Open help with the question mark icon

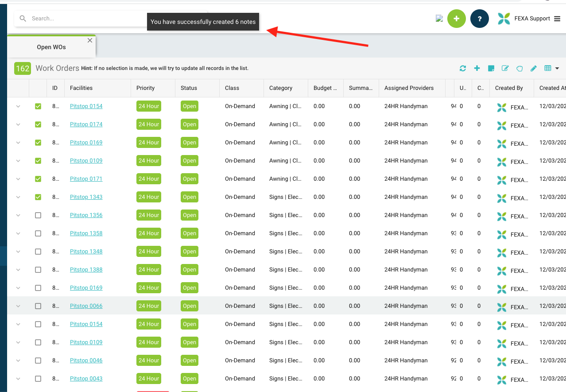479,19
